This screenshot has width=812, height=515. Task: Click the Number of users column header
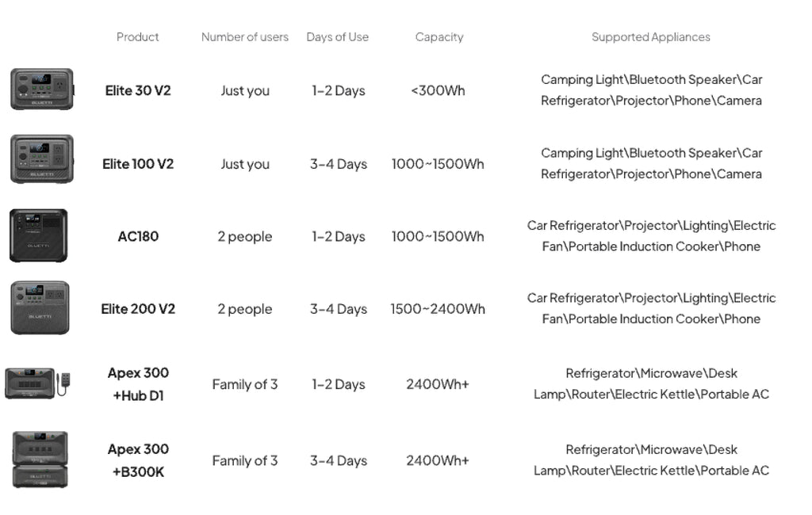[245, 37]
